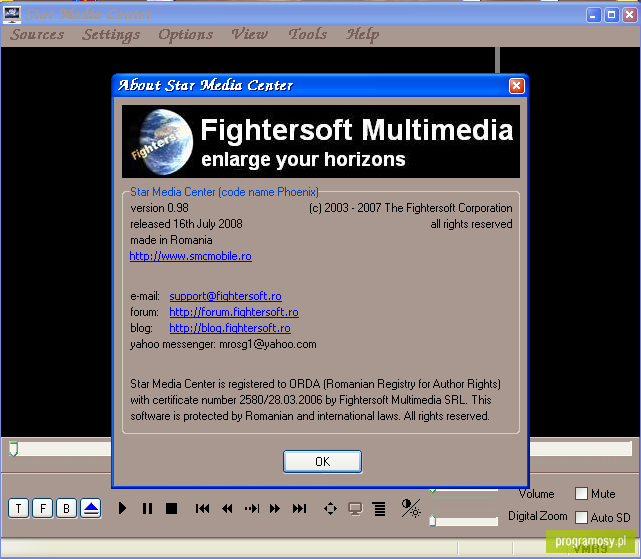
Task: Open the playlist lines icon
Action: (379, 509)
